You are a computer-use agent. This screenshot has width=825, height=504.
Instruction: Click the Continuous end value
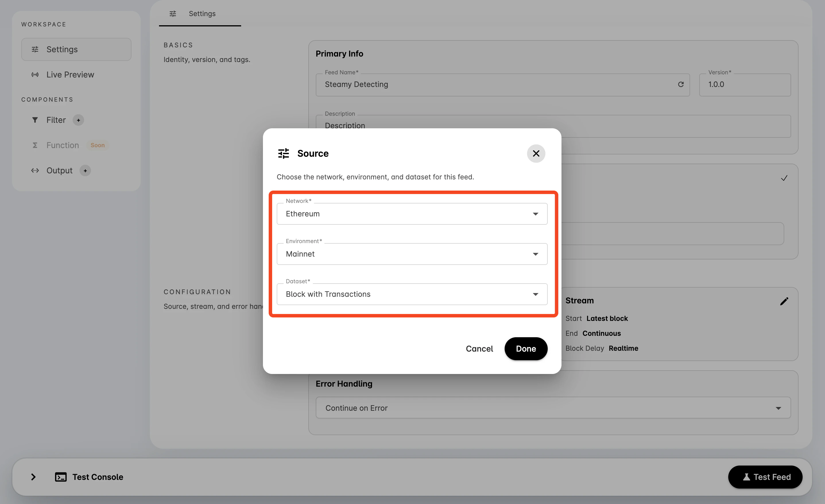(601, 333)
